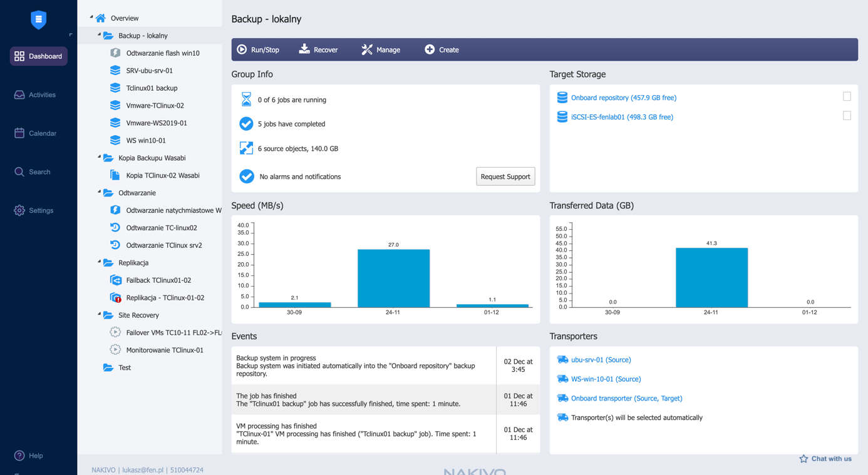Click the hourglass jobs running icon
Image resolution: width=868 pixels, height=475 pixels.
tap(246, 99)
